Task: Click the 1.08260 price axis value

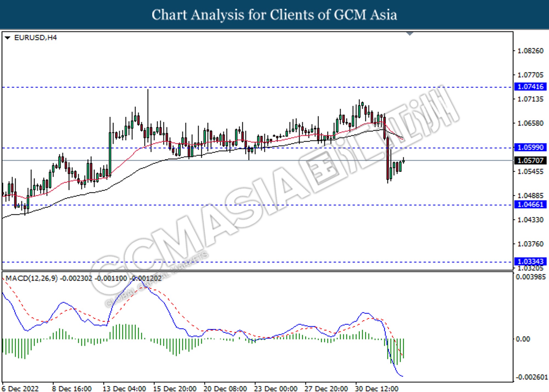Action: click(530, 51)
